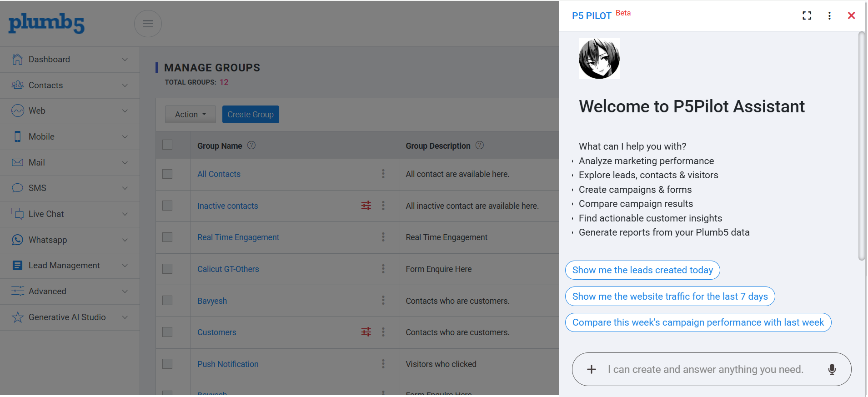Open the three-dot menu for Real Time Engagement
Viewport: 868px width, 397px height.
[x=383, y=237]
